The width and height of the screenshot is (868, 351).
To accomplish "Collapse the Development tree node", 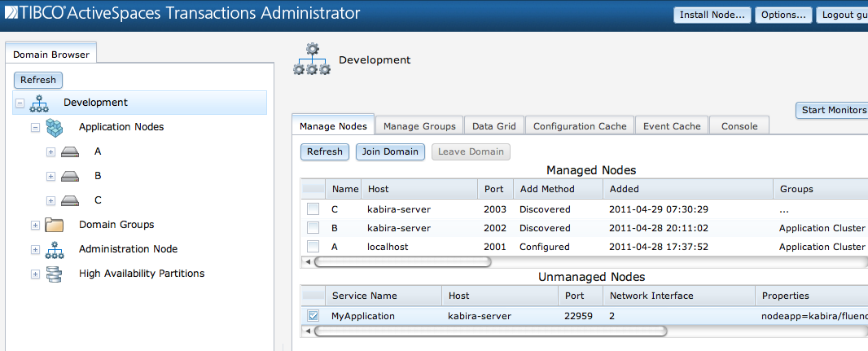I will pos(20,103).
